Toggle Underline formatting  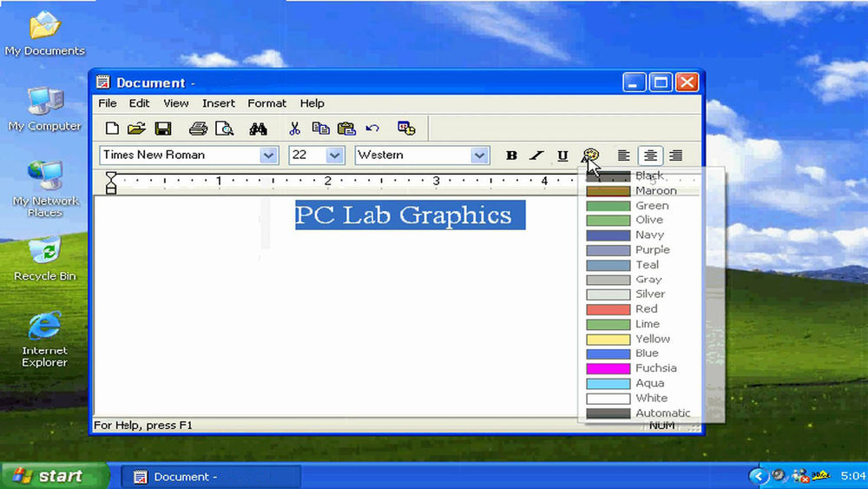(x=562, y=155)
